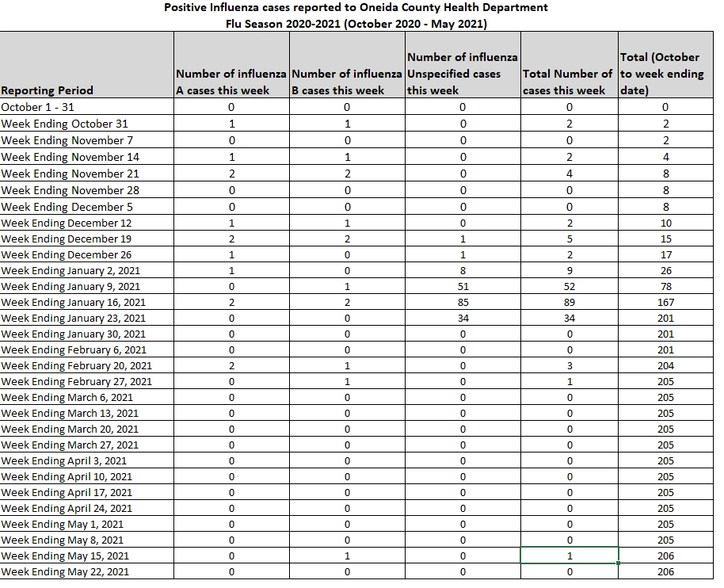Click the cumulative total value 167
This screenshot has height=588, width=724.
point(666,302)
